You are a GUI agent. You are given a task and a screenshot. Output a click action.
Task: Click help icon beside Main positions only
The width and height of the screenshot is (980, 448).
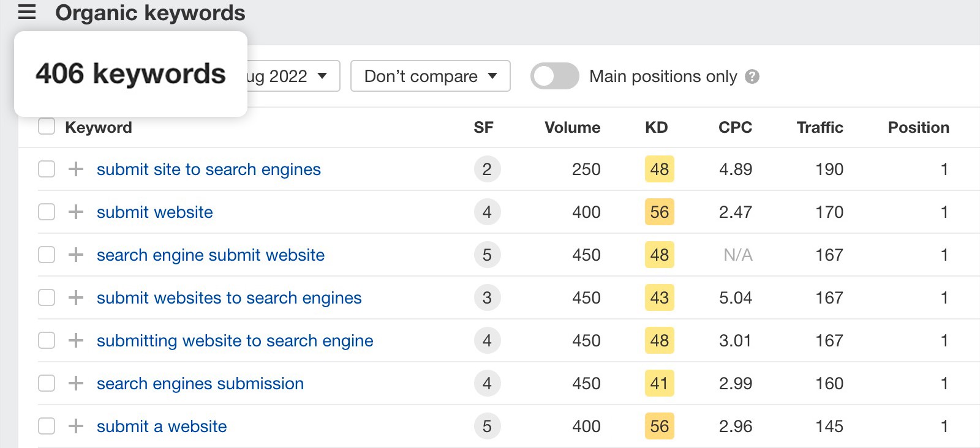click(x=752, y=77)
